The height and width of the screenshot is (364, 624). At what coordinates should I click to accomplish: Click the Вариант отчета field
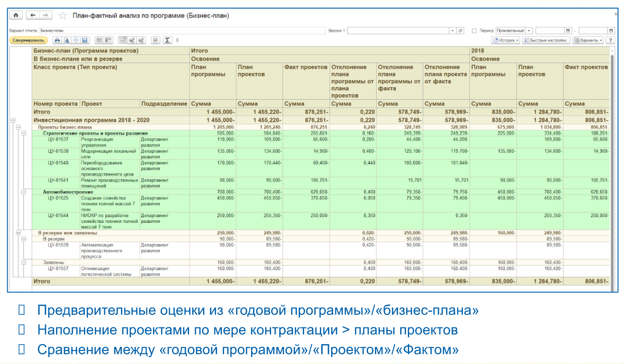(182, 31)
